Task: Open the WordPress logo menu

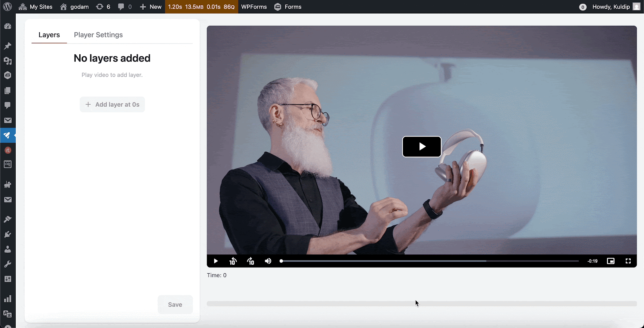Action: [8, 7]
